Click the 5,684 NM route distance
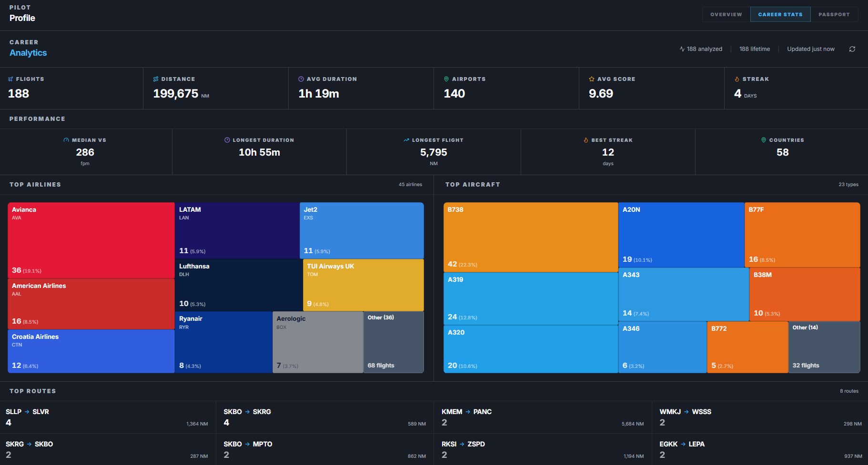This screenshot has width=868, height=465. click(x=633, y=424)
